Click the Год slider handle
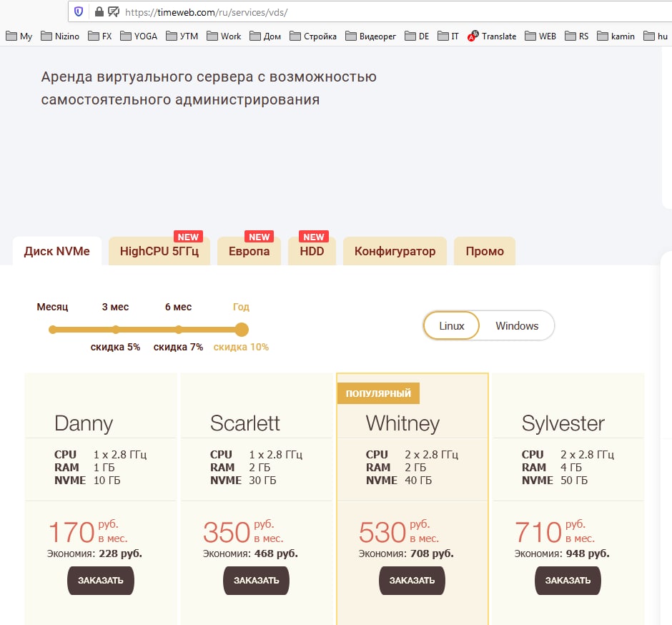This screenshot has height=625, width=672. 242,330
